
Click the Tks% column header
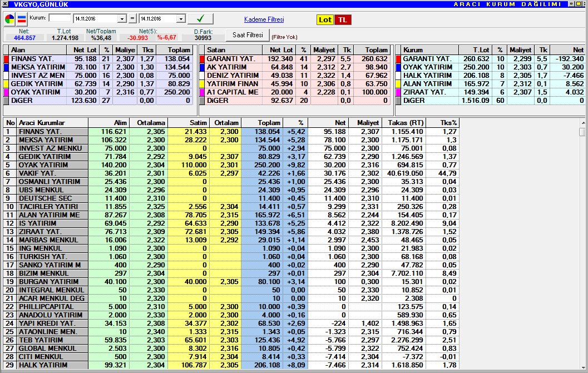click(x=443, y=123)
